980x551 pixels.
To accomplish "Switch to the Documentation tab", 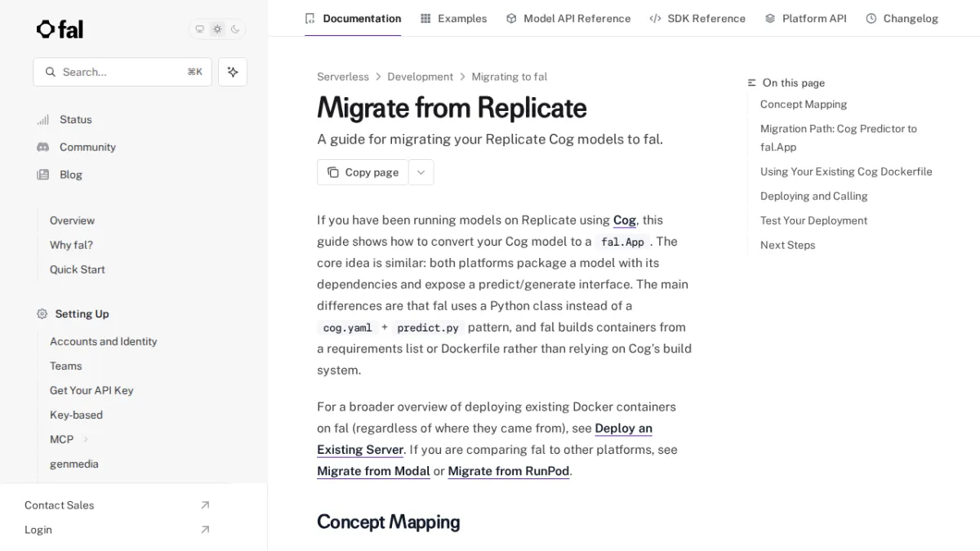I will point(353,18).
